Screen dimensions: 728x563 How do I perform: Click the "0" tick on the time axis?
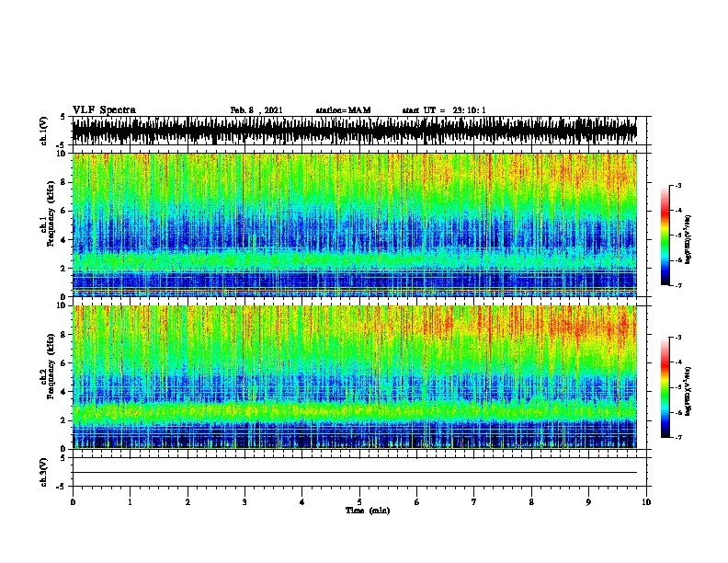pos(73,502)
